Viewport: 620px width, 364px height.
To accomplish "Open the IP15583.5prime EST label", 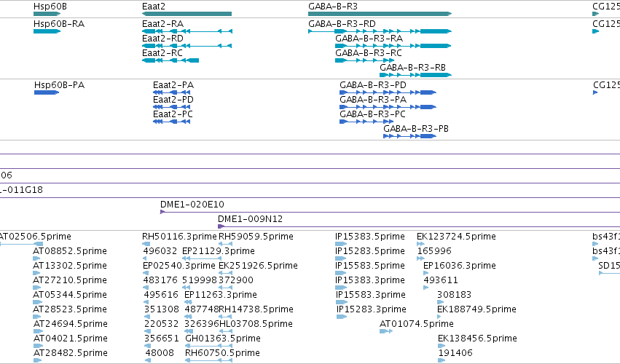I will pos(370,266).
